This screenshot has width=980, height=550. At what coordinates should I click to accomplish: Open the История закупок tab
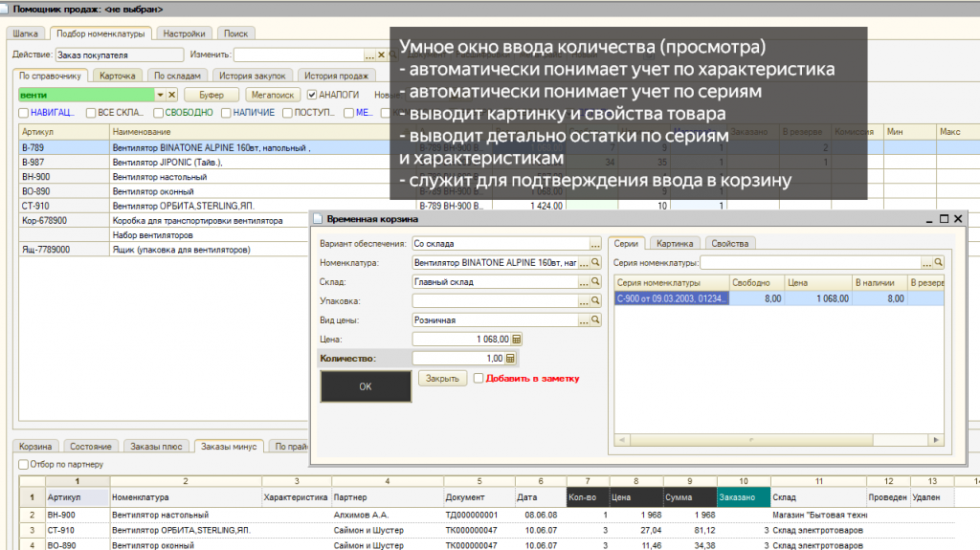[x=253, y=76]
